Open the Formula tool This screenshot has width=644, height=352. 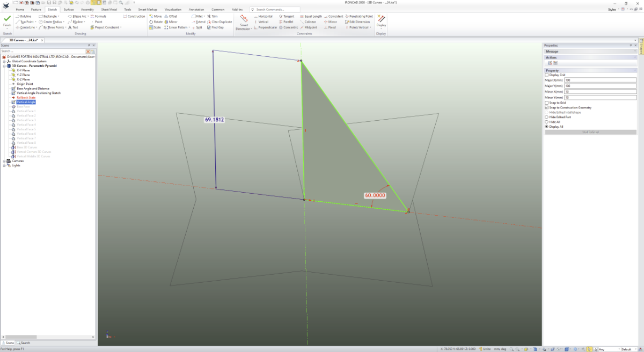point(98,16)
